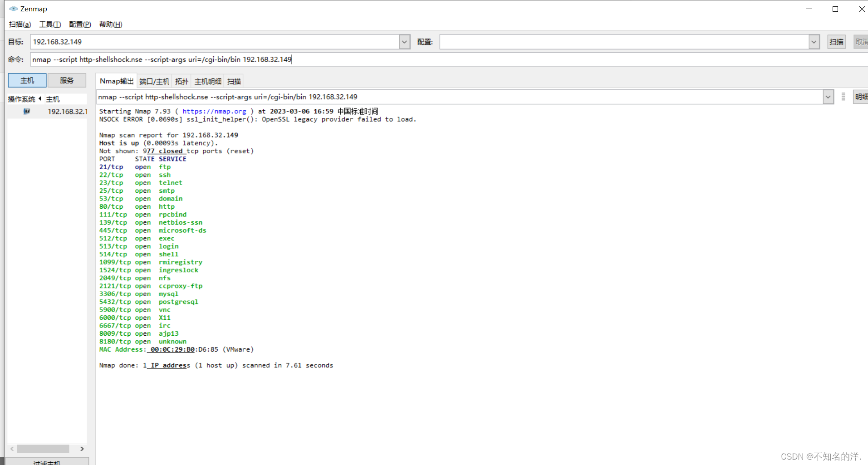
Task: Open the 工具(T) menu
Action: [50, 24]
